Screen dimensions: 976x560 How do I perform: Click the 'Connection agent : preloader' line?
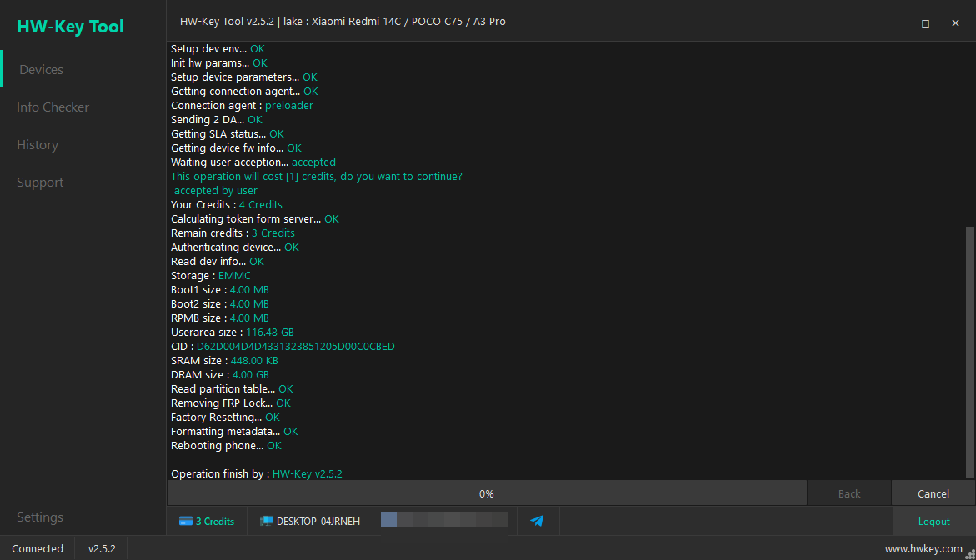pos(243,106)
